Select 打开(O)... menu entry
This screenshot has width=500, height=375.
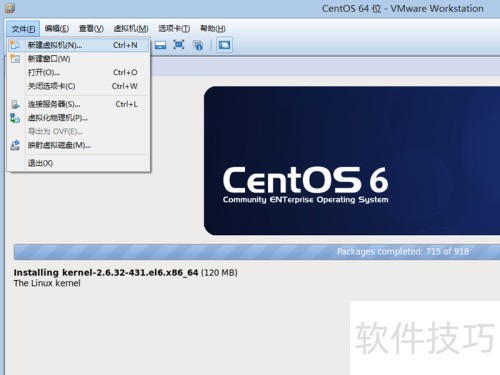[78, 72]
